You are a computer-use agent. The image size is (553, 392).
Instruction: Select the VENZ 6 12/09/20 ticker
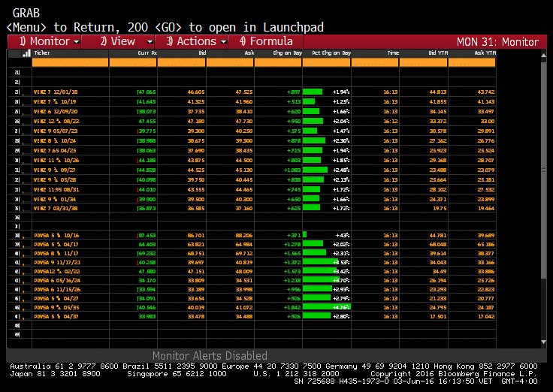[56, 111]
